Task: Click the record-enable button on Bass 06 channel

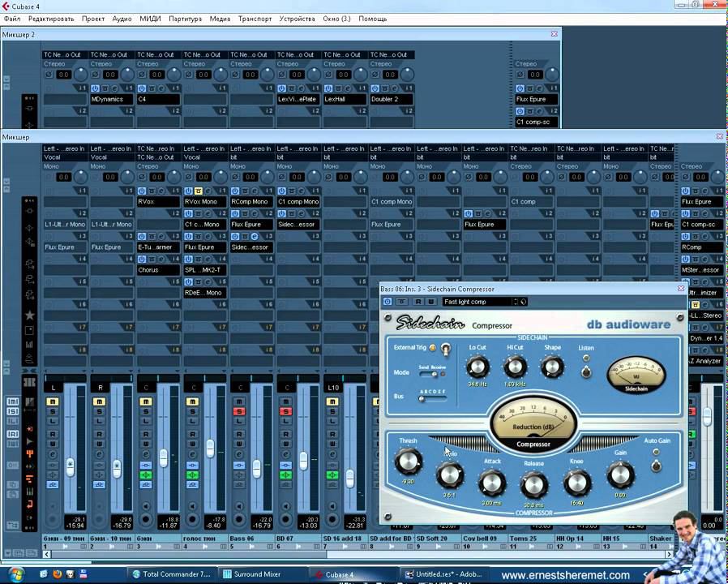Action: [x=239, y=519]
